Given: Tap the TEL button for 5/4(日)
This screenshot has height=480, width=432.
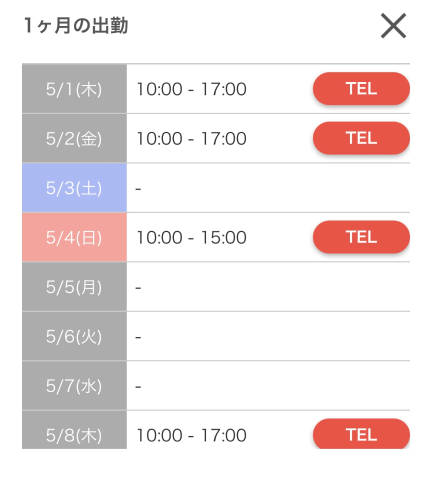Looking at the screenshot, I should [x=361, y=237].
